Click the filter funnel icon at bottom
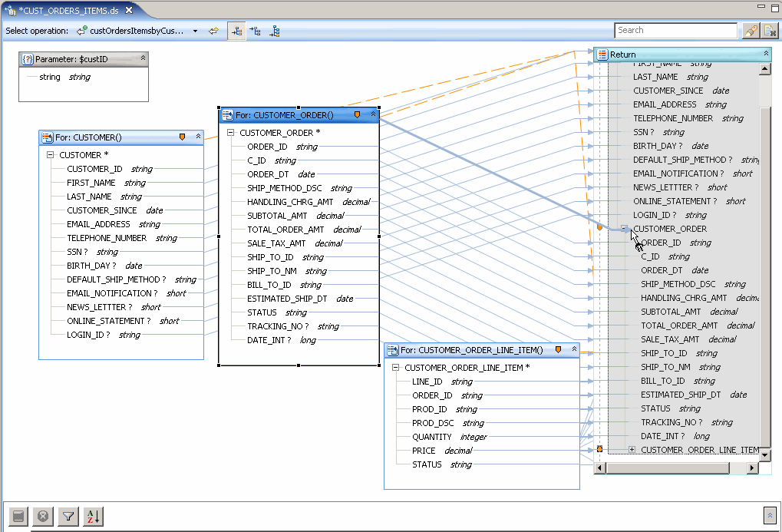The height and width of the screenshot is (532, 782). tap(68, 516)
